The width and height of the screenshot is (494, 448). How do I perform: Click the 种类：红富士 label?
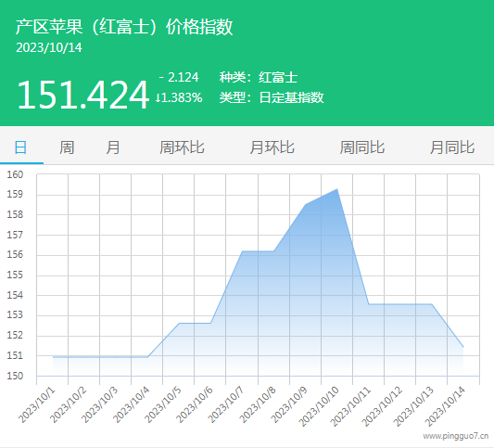pyautogui.click(x=259, y=77)
